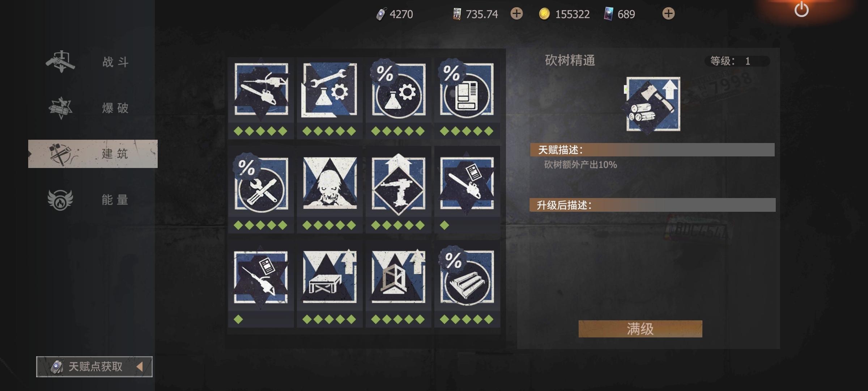Image resolution: width=868 pixels, height=391 pixels.
Task: Select the wall frame upgrade talent
Action: [x=398, y=278]
